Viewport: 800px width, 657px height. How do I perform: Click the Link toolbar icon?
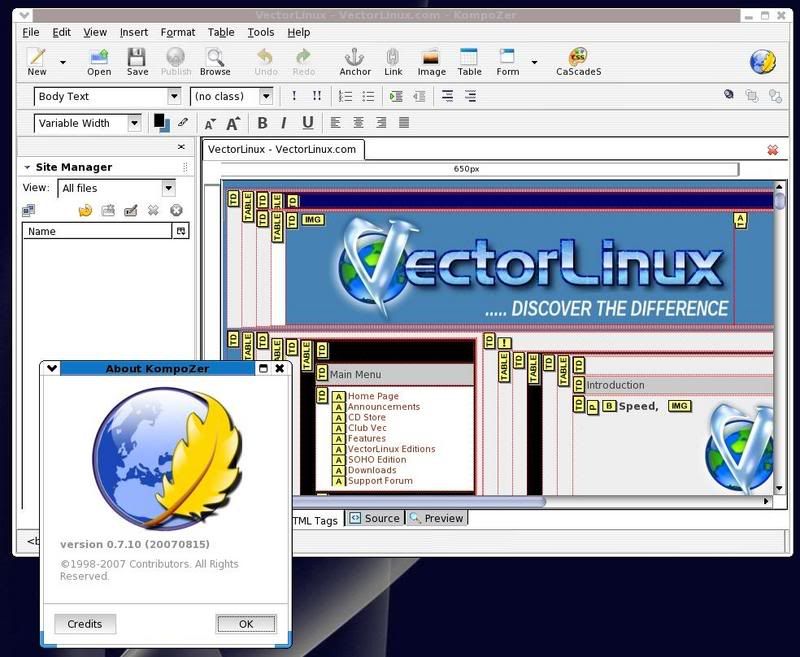click(393, 62)
